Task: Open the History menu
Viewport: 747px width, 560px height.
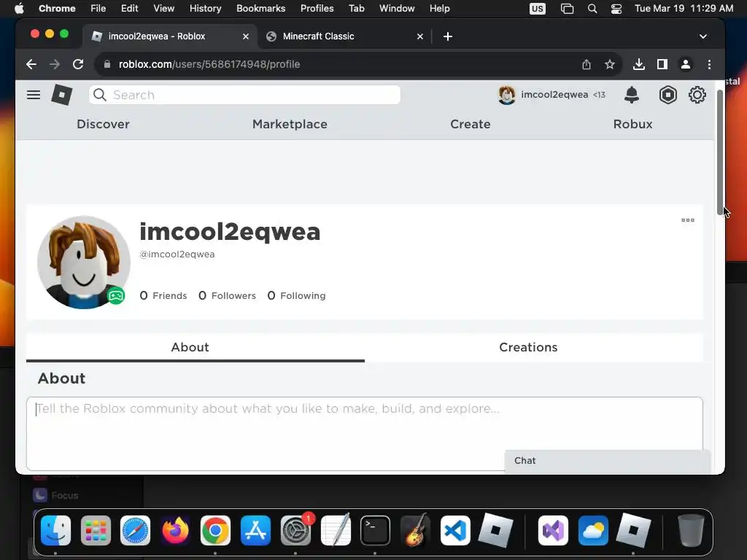Action: click(x=205, y=8)
